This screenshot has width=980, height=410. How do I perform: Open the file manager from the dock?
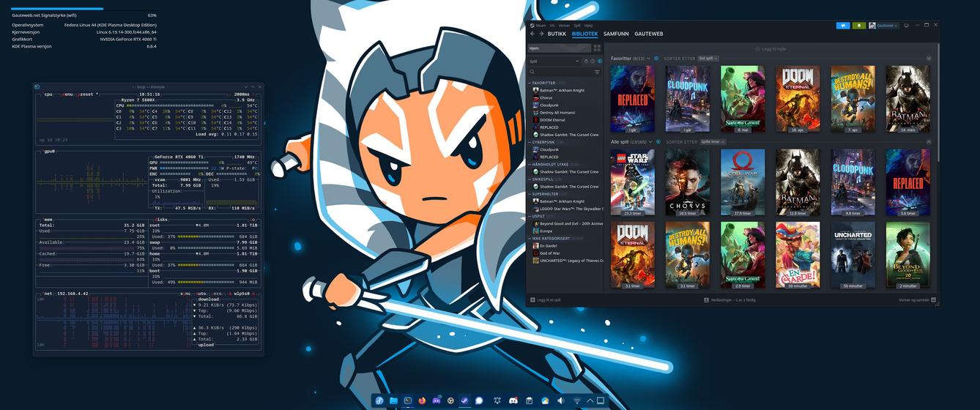coord(394,400)
